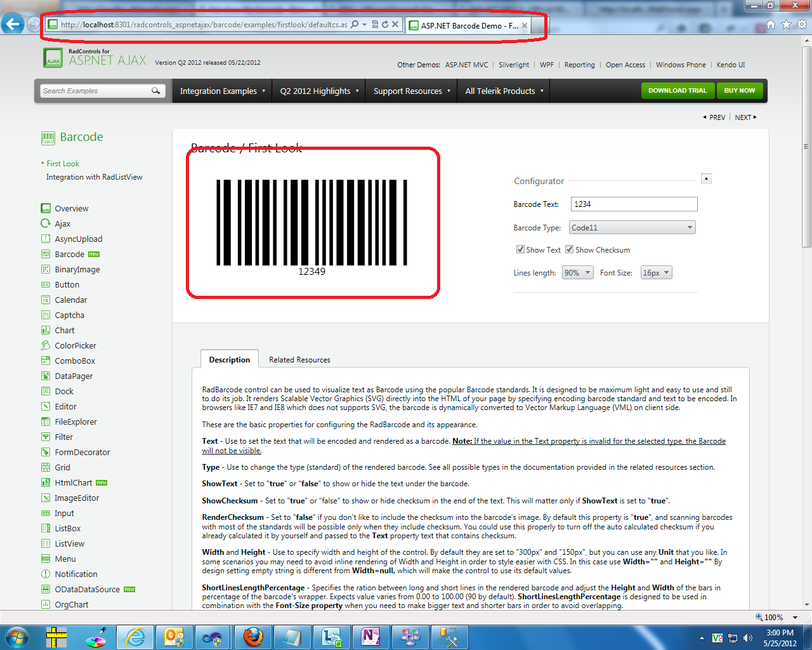
Task: Open the ODataDataSource sidebar item
Action: coord(87,589)
